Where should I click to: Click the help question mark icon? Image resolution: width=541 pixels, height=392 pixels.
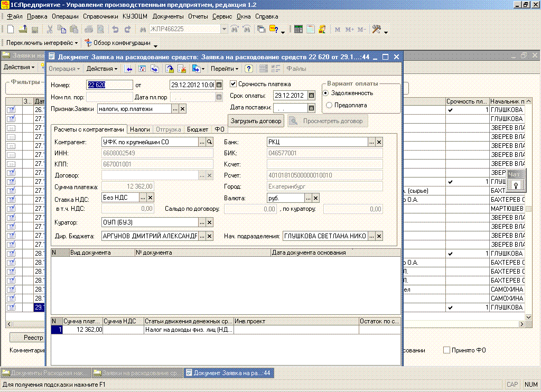pos(248,69)
